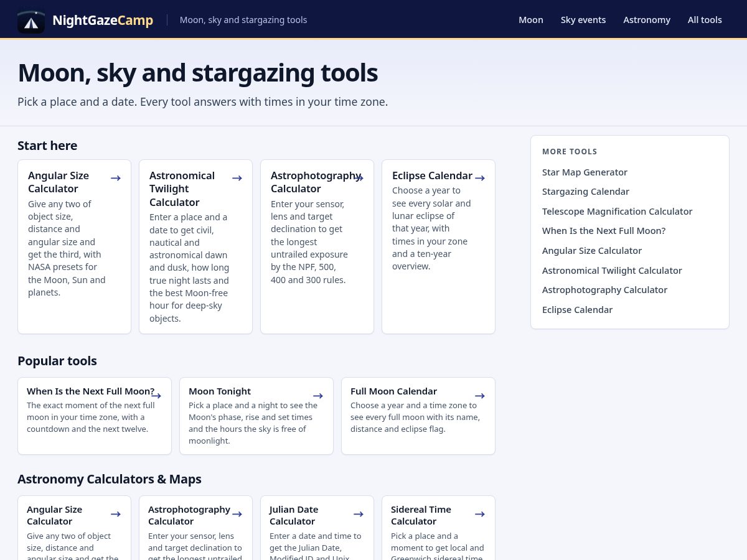Click the 'Astronomy Calculators & Maps' heading
Image resolution: width=747 pixels, height=560 pixels.
point(110,479)
